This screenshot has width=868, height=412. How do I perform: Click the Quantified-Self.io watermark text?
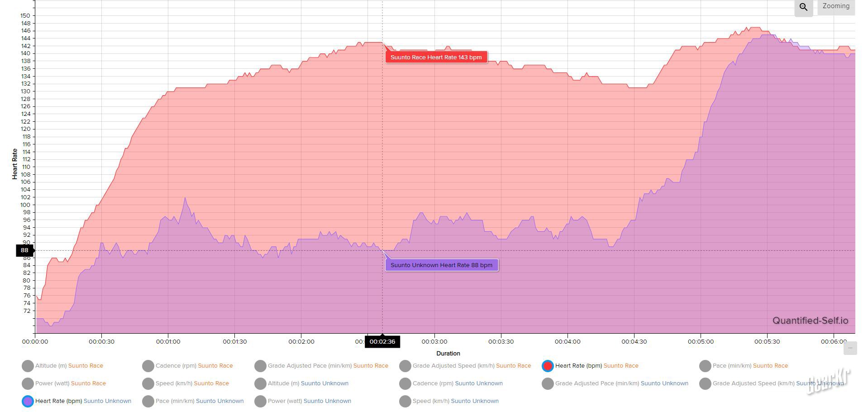coord(810,321)
